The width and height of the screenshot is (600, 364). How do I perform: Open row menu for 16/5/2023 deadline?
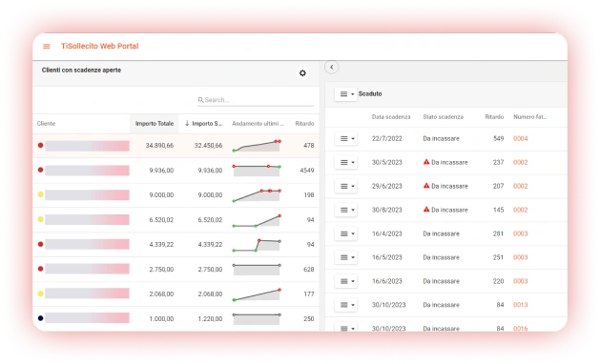[x=346, y=257]
